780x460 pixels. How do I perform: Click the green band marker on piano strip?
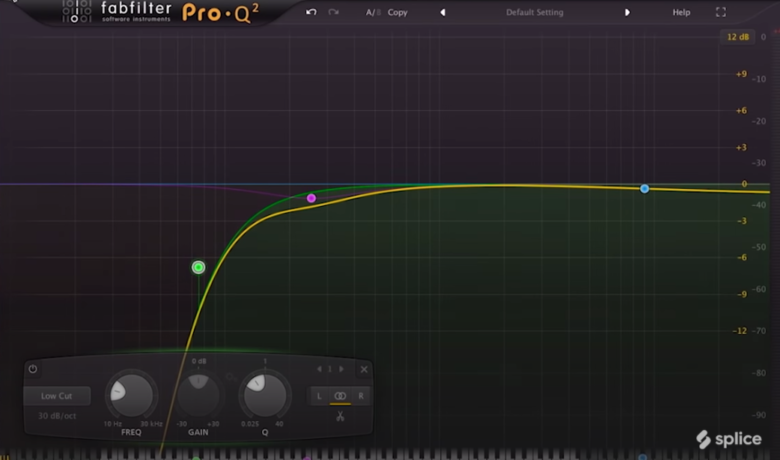(x=196, y=458)
